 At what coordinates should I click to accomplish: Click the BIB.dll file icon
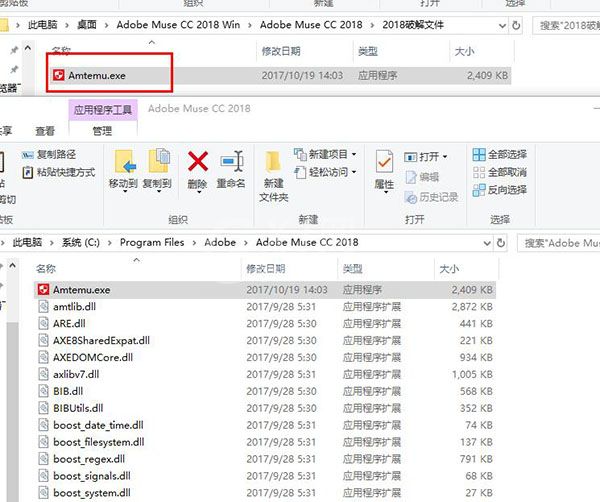point(43,391)
